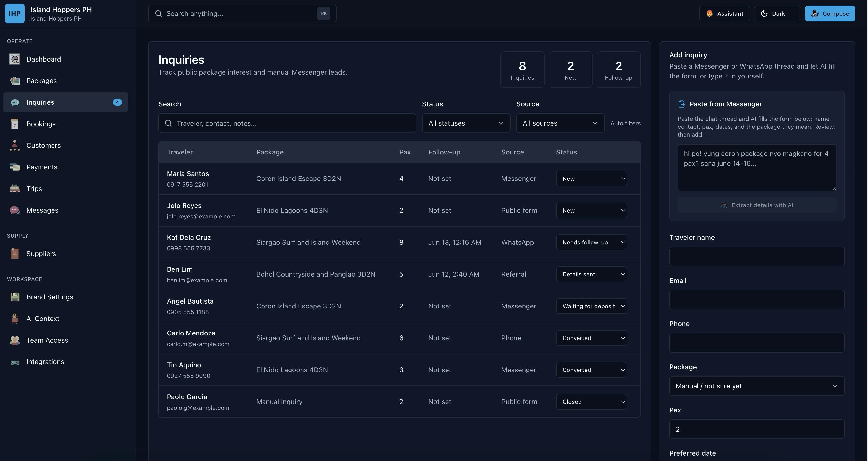Click the IHP logo tile
The width and height of the screenshot is (868, 461).
point(14,13)
